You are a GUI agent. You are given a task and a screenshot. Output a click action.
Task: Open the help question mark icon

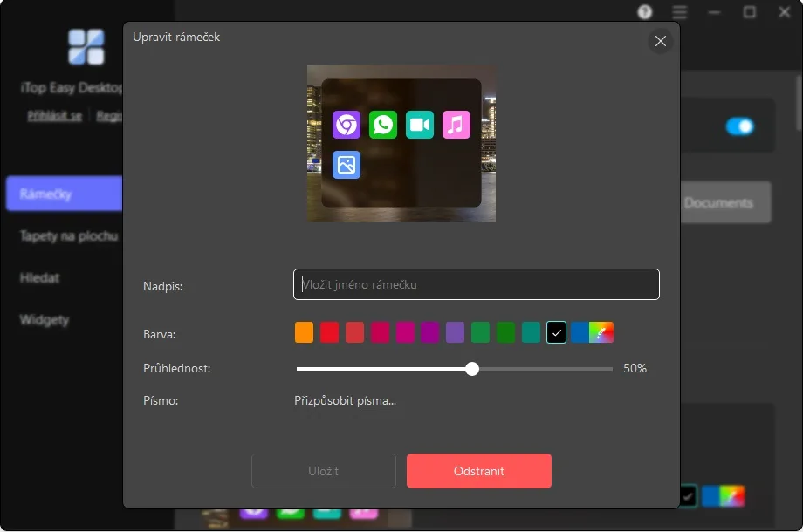tap(645, 12)
